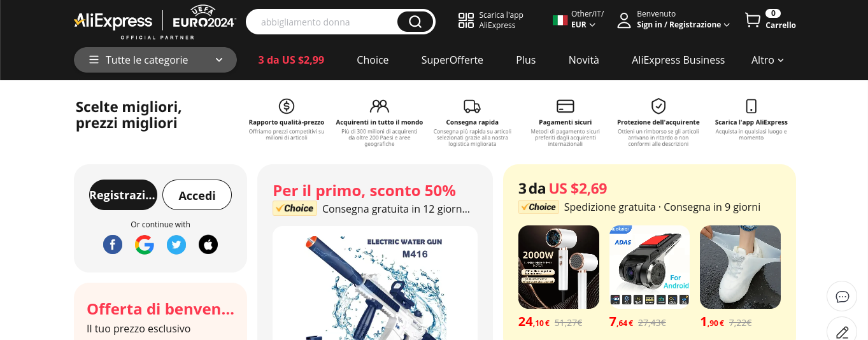Continue with Apple icon
The width and height of the screenshot is (868, 340).
pyautogui.click(x=208, y=244)
